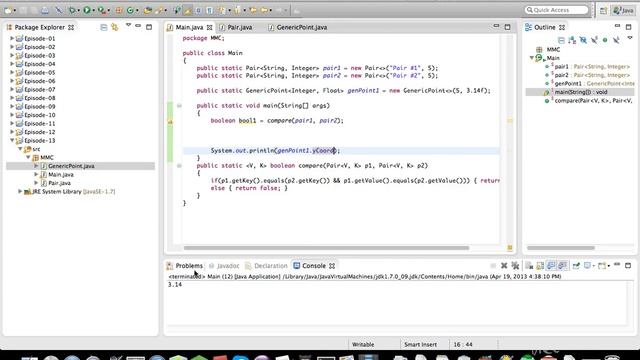Collapse the Episode-13 project

12,140
